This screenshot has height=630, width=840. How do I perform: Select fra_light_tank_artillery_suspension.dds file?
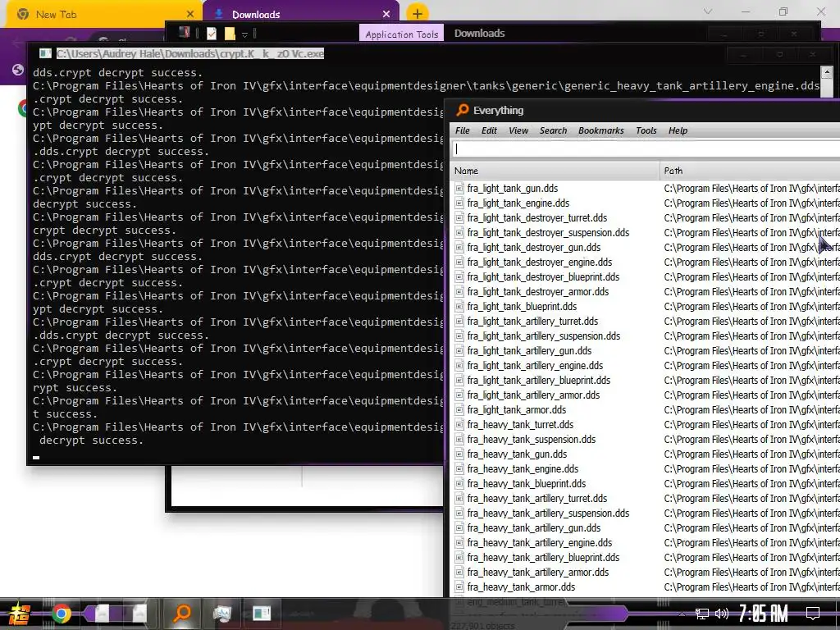click(x=544, y=336)
